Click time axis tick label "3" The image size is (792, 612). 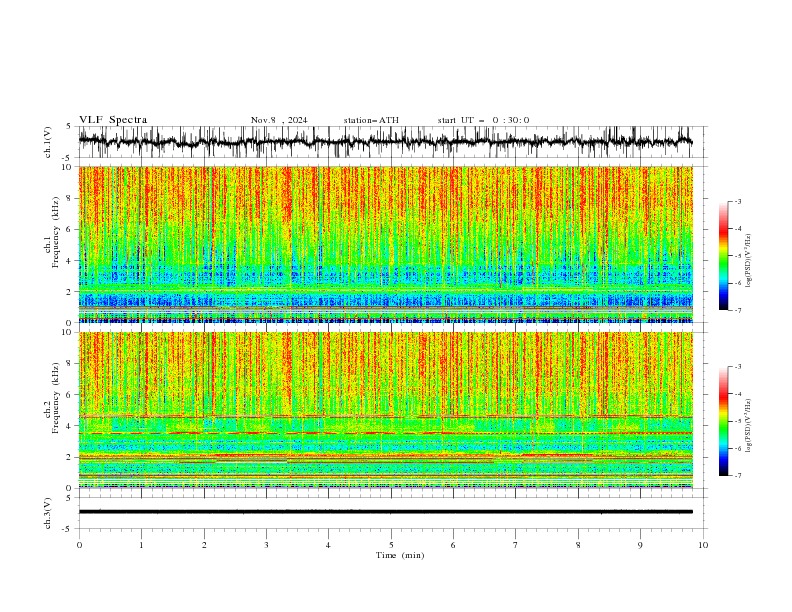(x=266, y=545)
